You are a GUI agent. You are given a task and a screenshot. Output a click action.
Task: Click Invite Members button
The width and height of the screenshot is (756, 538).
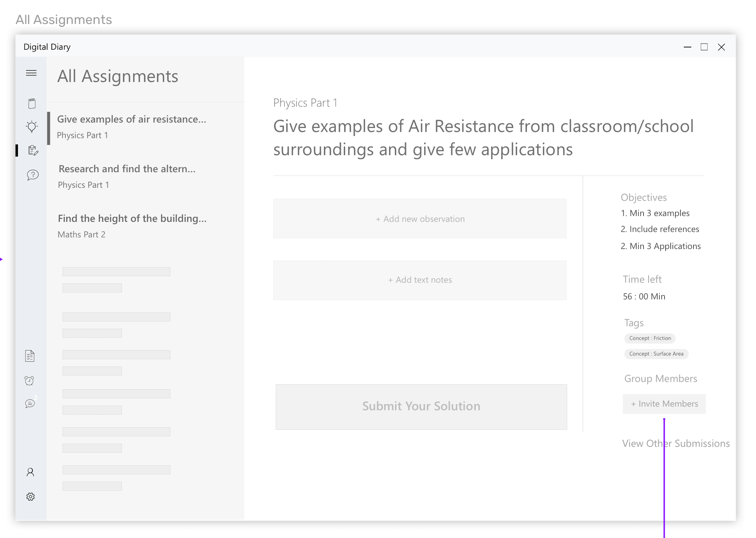[664, 403]
